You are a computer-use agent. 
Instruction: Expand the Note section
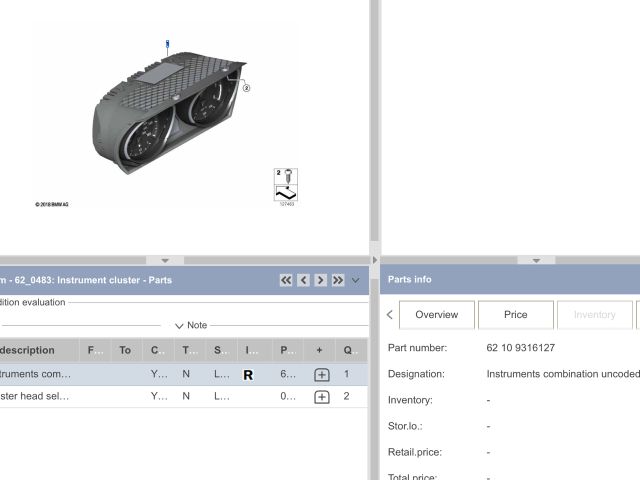(190, 325)
